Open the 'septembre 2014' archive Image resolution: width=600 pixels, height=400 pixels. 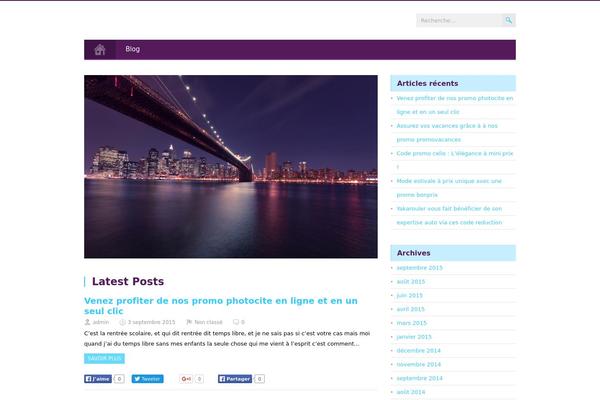point(419,378)
